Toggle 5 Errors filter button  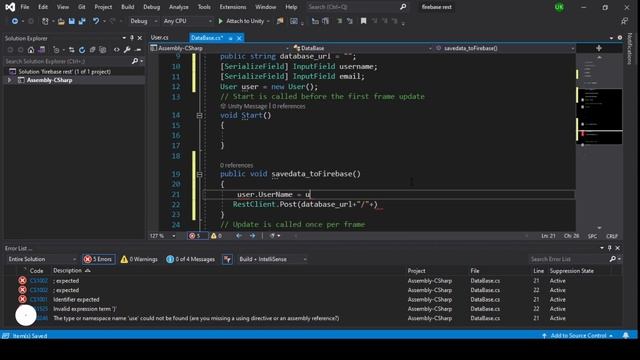[98, 259]
